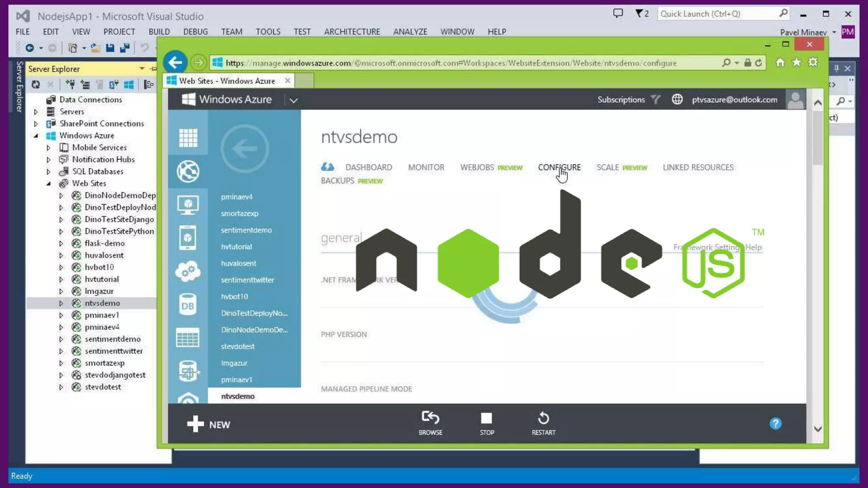Image resolution: width=868 pixels, height=488 pixels.
Task: Open the Windows Azure header dropdown chevron
Action: (x=293, y=100)
